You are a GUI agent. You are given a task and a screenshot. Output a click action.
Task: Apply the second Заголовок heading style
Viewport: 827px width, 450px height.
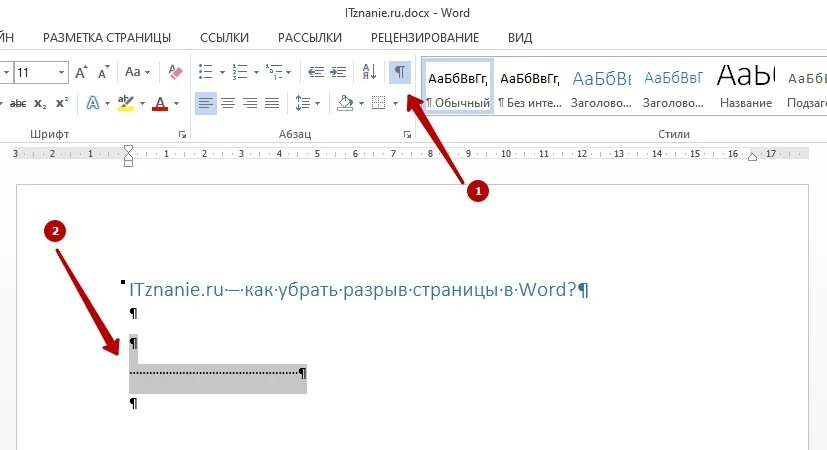[x=674, y=86]
